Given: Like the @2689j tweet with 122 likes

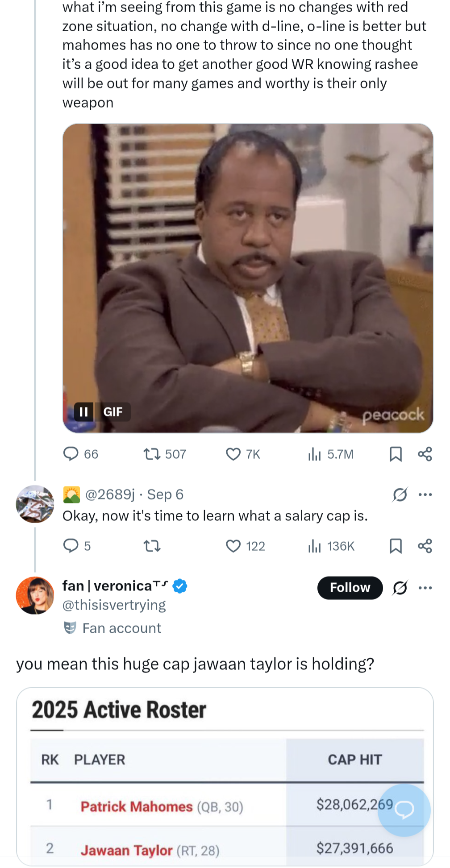Looking at the screenshot, I should (x=233, y=546).
